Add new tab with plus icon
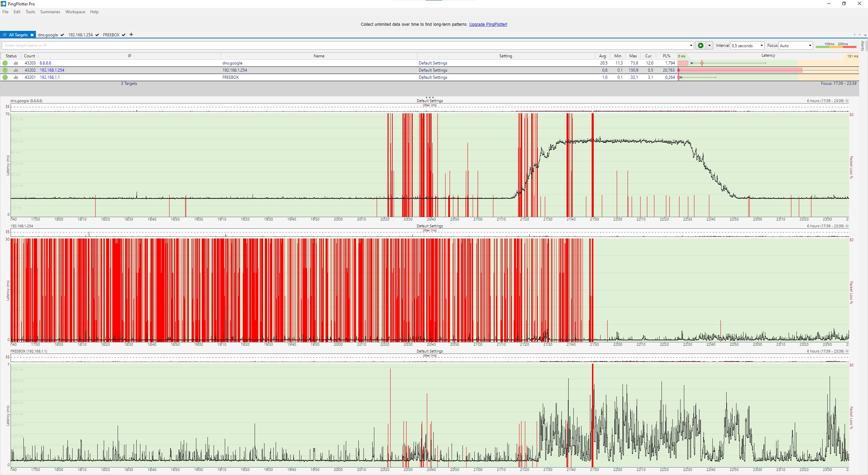Viewport: 868px width, 475px height. 131,35
